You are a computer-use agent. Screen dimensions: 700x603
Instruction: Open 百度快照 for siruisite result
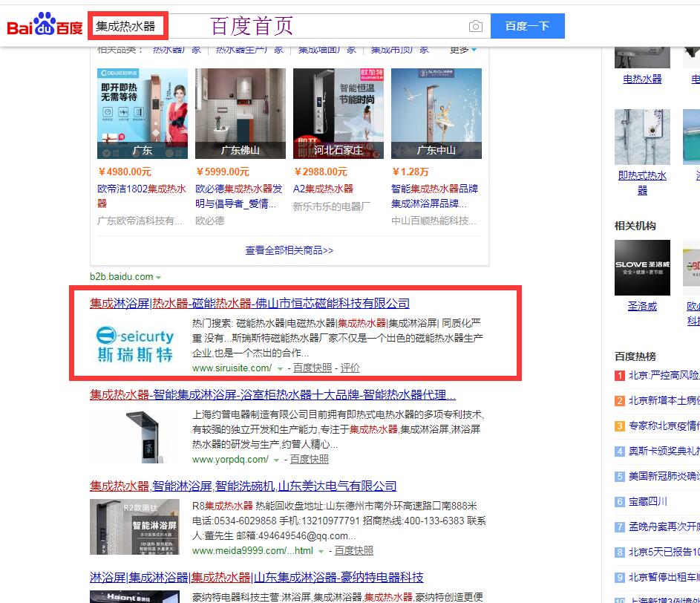[x=312, y=368]
